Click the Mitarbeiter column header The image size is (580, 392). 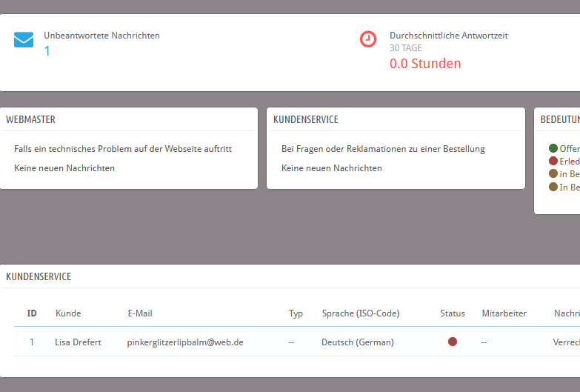pos(504,313)
